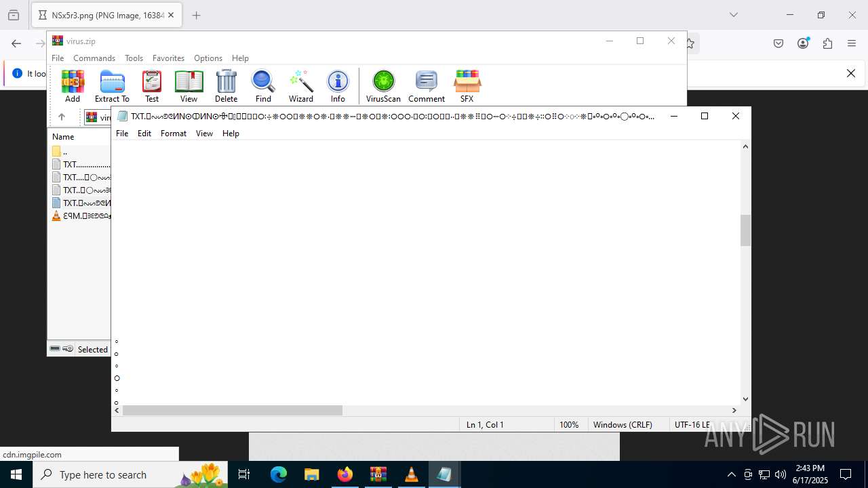Click in the Notepad text area
Screen dimensions: 868x488
tap(426, 271)
